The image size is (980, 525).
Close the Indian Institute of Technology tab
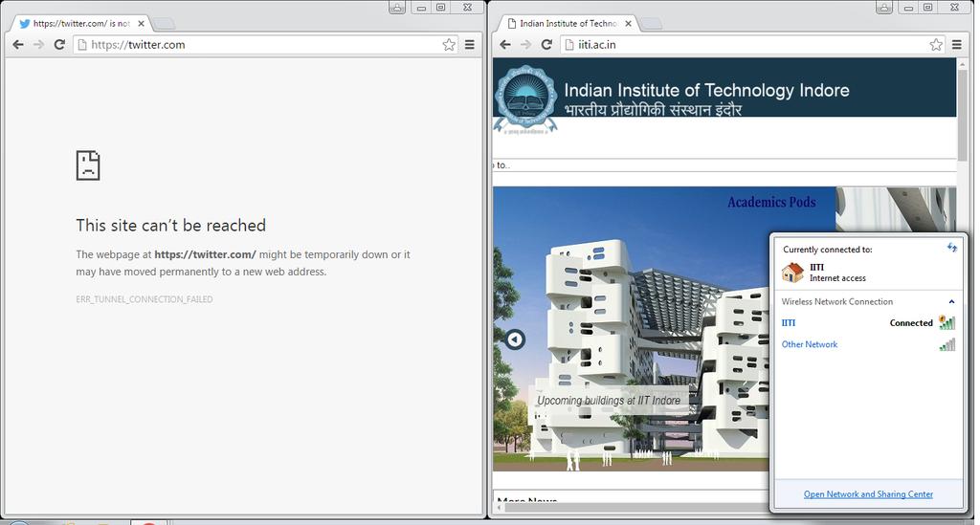click(628, 24)
